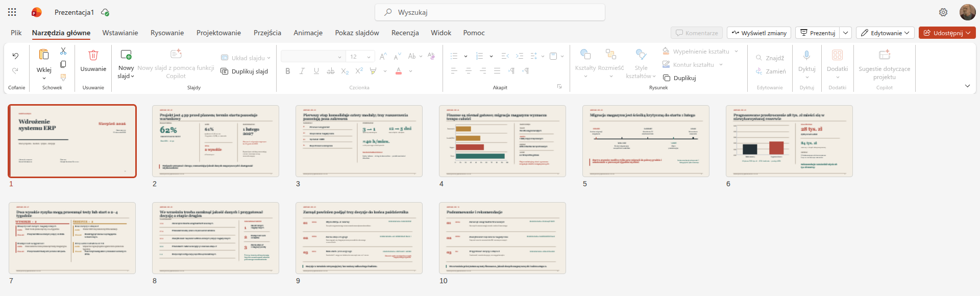Go to the Widok tab
The height and width of the screenshot is (296, 980).
point(441,33)
